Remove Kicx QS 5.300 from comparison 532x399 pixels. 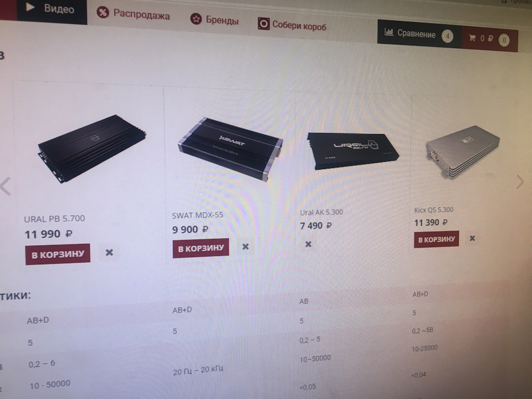point(472,238)
